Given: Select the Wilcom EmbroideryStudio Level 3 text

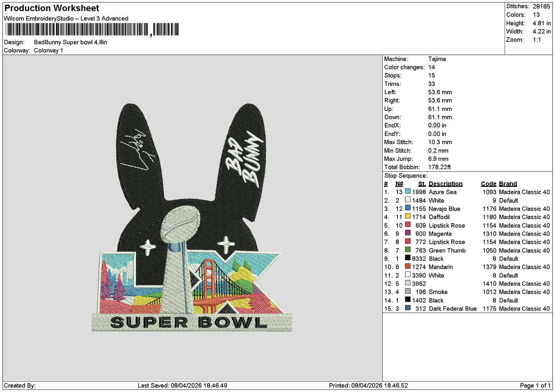Looking at the screenshot, I should click(x=66, y=18).
